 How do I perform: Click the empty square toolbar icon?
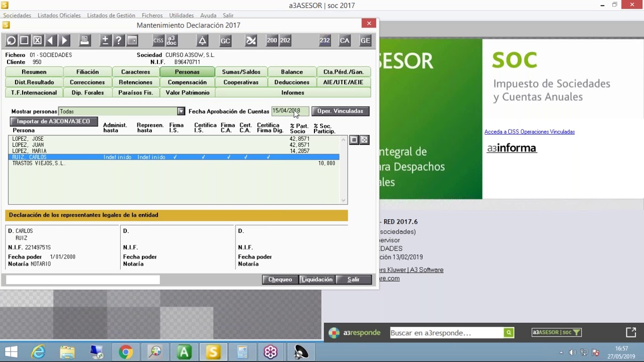click(24, 41)
